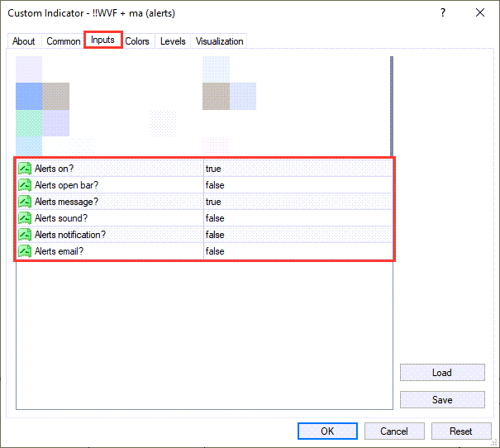Open the Visualization tab

[219, 41]
